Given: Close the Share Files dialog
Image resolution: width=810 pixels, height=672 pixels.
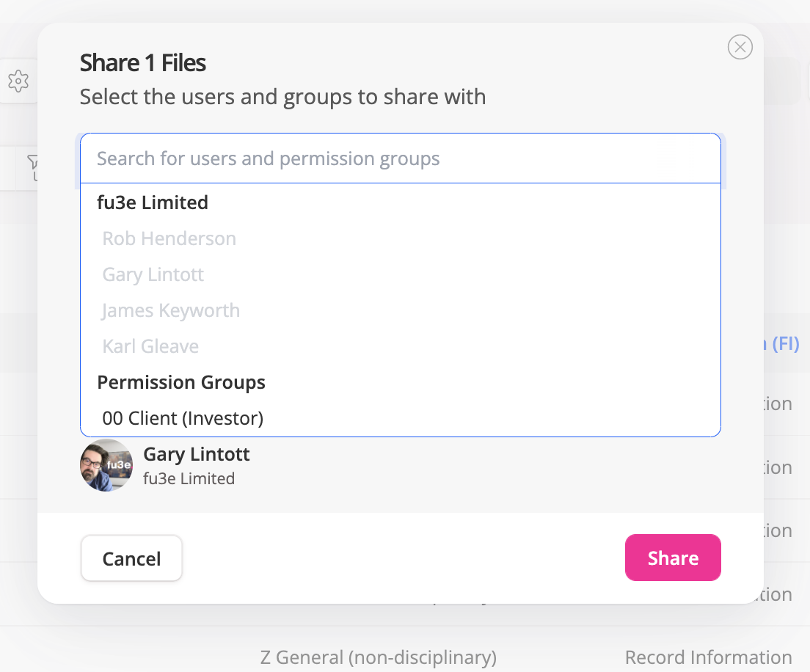Looking at the screenshot, I should pyautogui.click(x=740, y=48).
